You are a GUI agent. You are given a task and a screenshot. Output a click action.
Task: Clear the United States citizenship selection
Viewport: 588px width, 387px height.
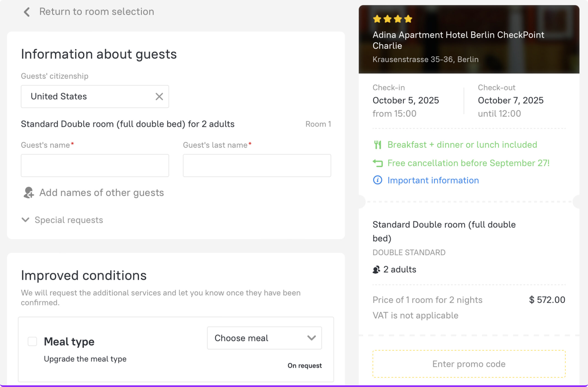click(x=159, y=96)
